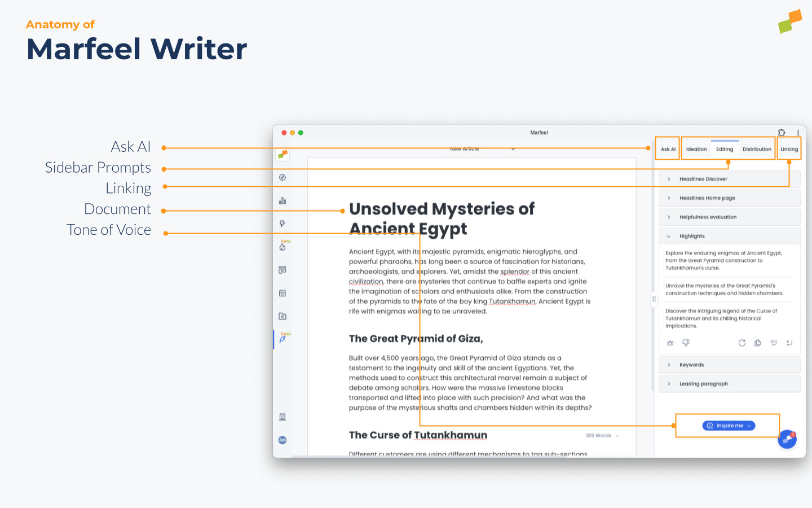Toggle the magic improve icon under Highlights
Screen dimensions: 812x508
point(670,343)
